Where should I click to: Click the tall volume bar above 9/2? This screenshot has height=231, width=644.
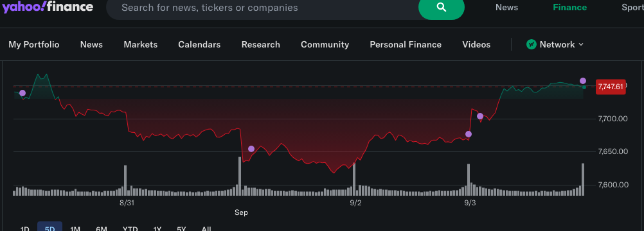[x=354, y=179]
